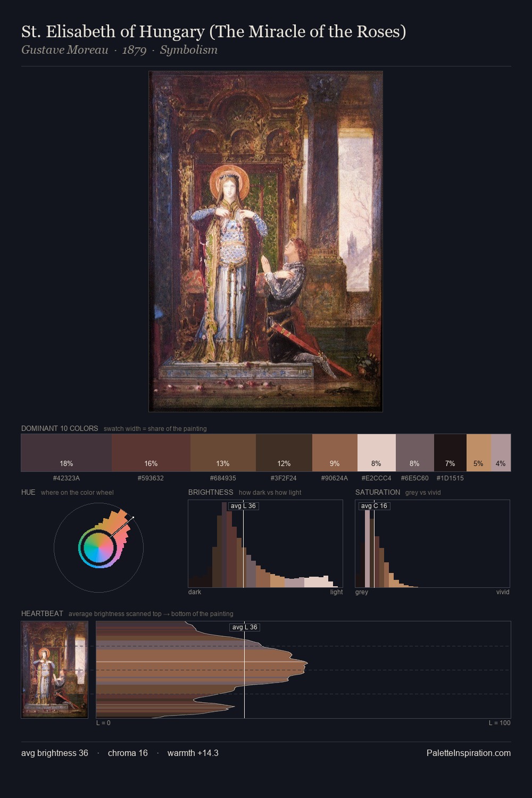Image resolution: width=532 pixels, height=798 pixels.
Task: Click the hex code label #684935
Action: click(223, 478)
